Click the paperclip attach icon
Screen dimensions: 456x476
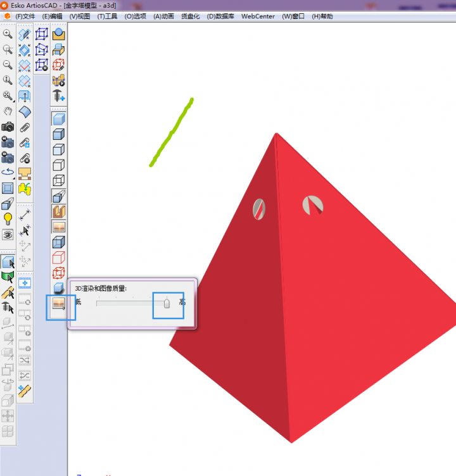(x=25, y=127)
